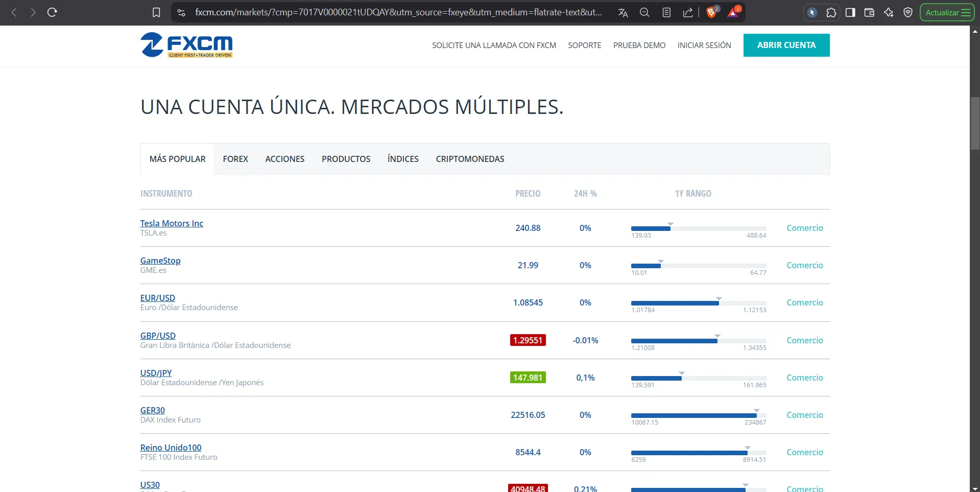Image resolution: width=980 pixels, height=492 pixels.
Task: Switch to the Índices tab
Action: click(x=403, y=159)
